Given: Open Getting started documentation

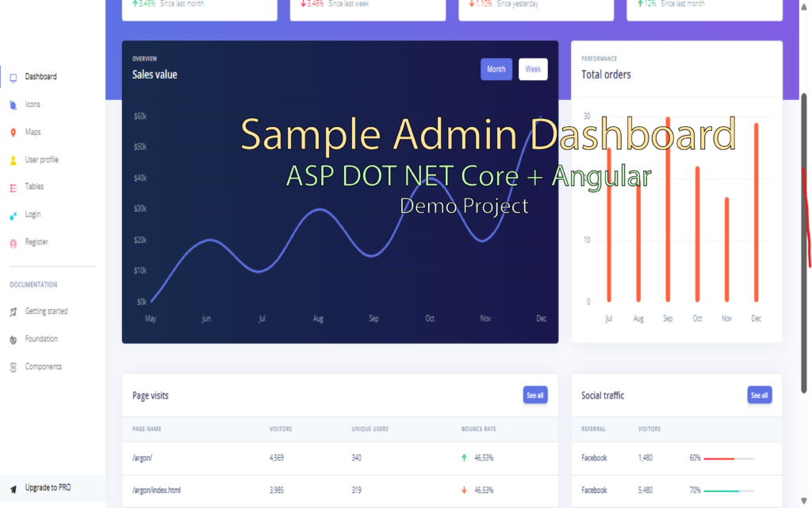Looking at the screenshot, I should click(x=46, y=311).
